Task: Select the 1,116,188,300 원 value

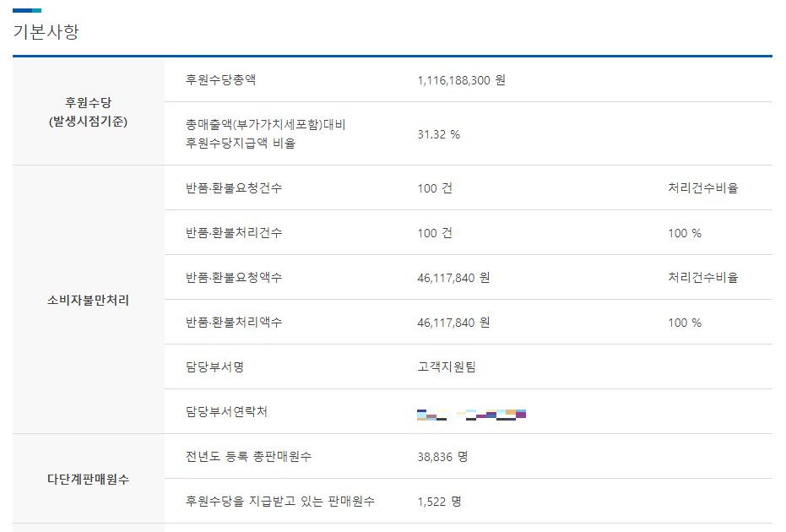Action: [x=461, y=80]
